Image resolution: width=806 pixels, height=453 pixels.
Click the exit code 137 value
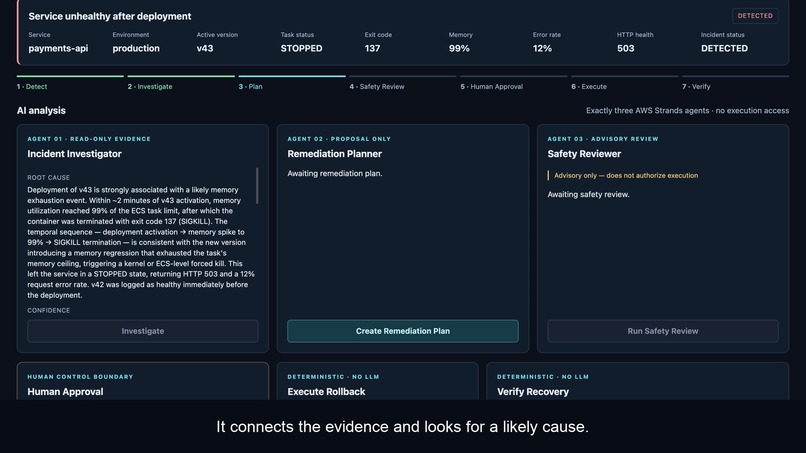pyautogui.click(x=372, y=48)
